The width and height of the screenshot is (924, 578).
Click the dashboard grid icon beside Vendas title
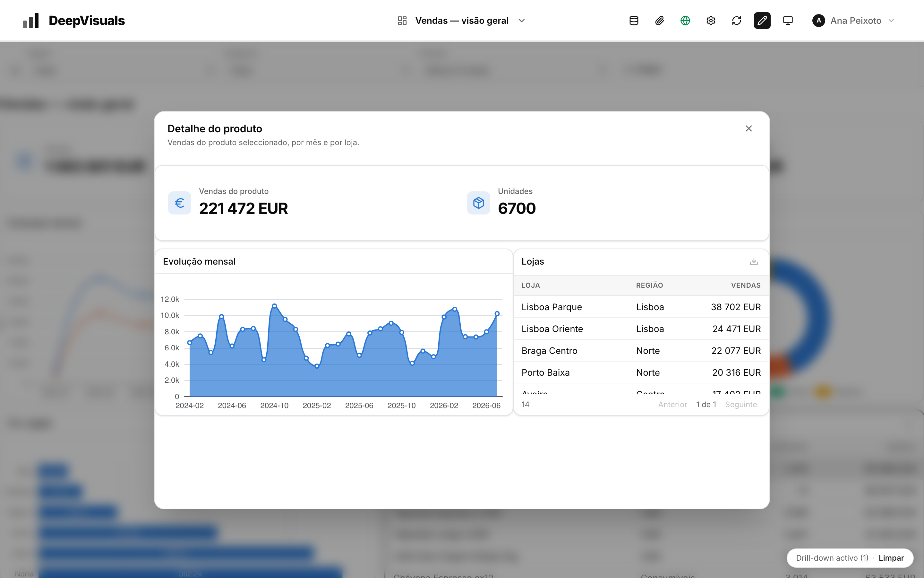click(x=402, y=21)
